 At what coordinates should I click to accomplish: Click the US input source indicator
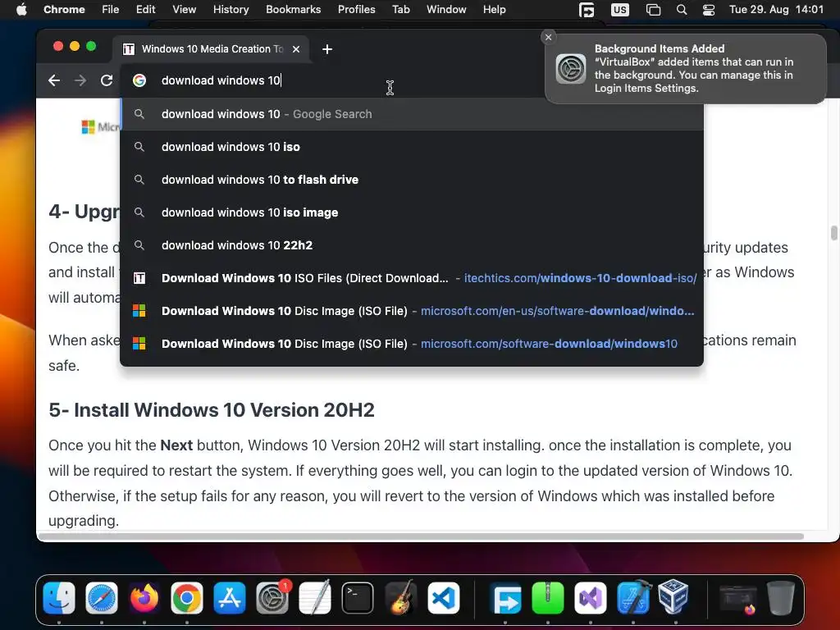tap(620, 10)
